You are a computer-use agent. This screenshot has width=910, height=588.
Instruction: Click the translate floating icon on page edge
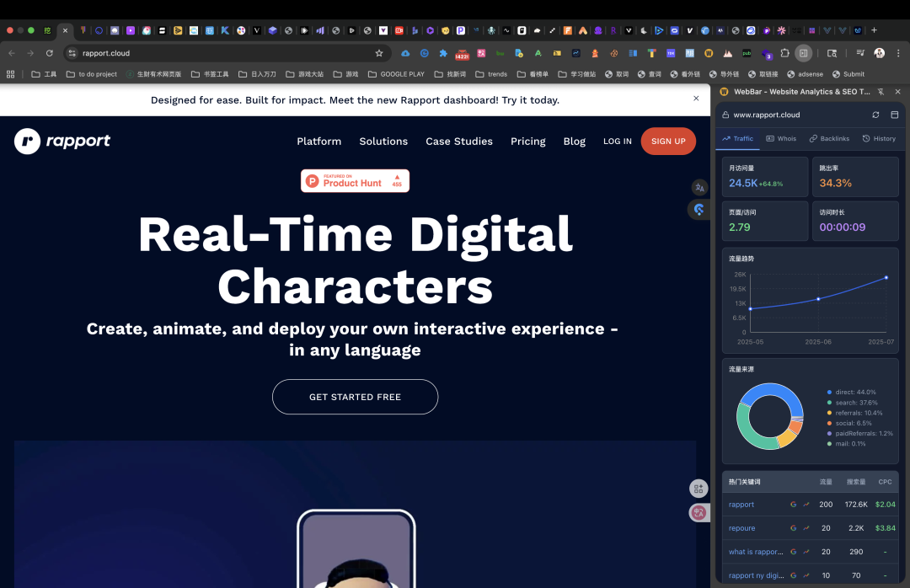700,188
